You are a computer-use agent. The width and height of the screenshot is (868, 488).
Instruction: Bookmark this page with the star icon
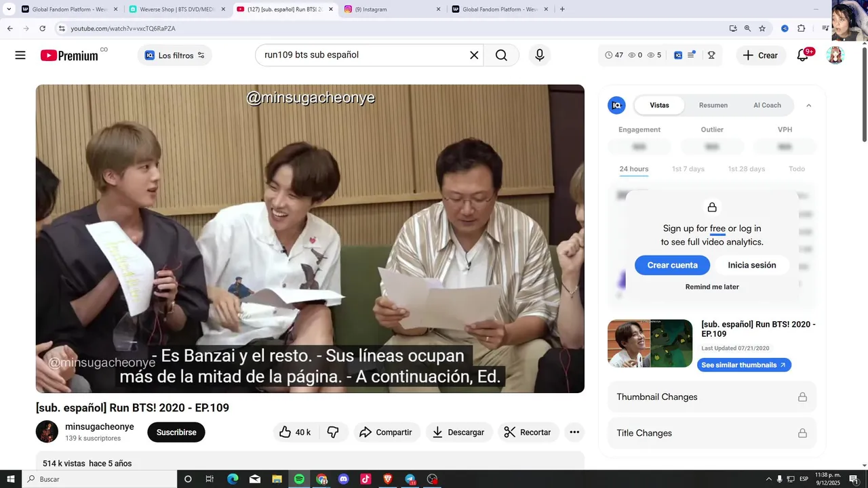point(762,28)
